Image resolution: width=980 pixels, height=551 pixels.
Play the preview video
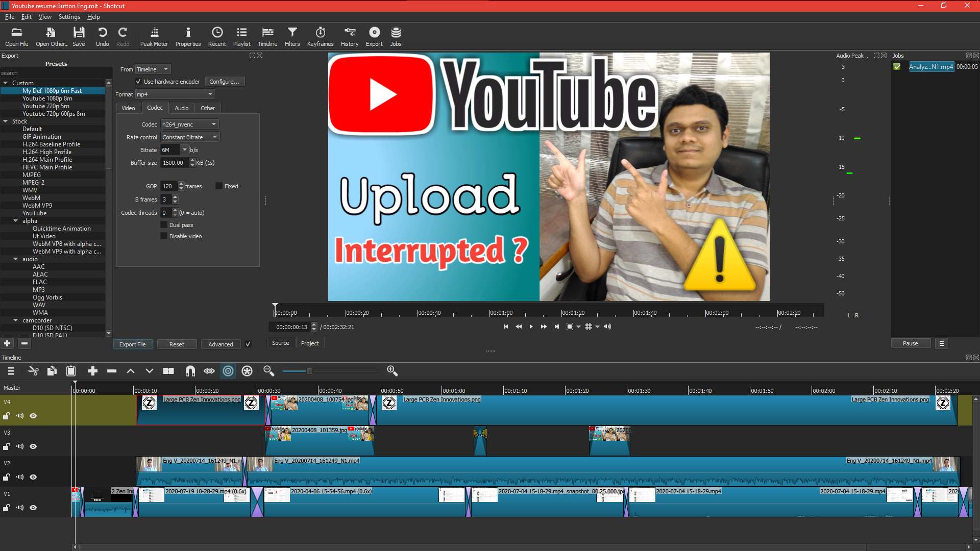tap(531, 327)
